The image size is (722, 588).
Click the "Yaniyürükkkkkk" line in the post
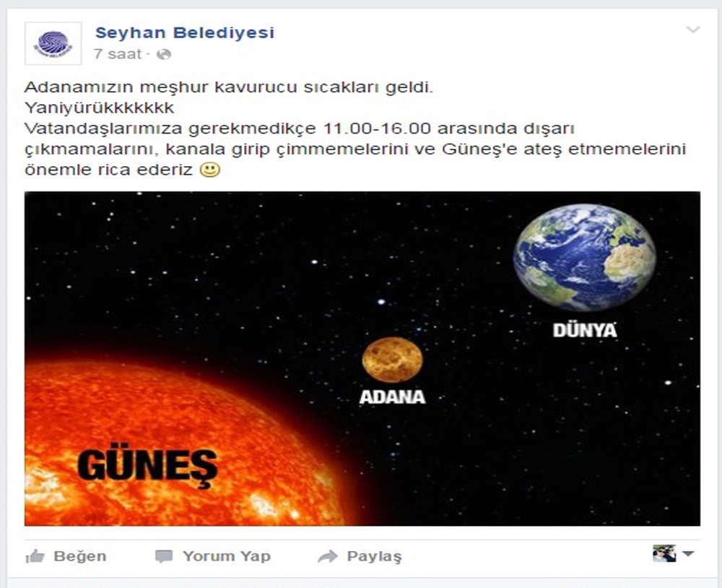tap(100, 108)
